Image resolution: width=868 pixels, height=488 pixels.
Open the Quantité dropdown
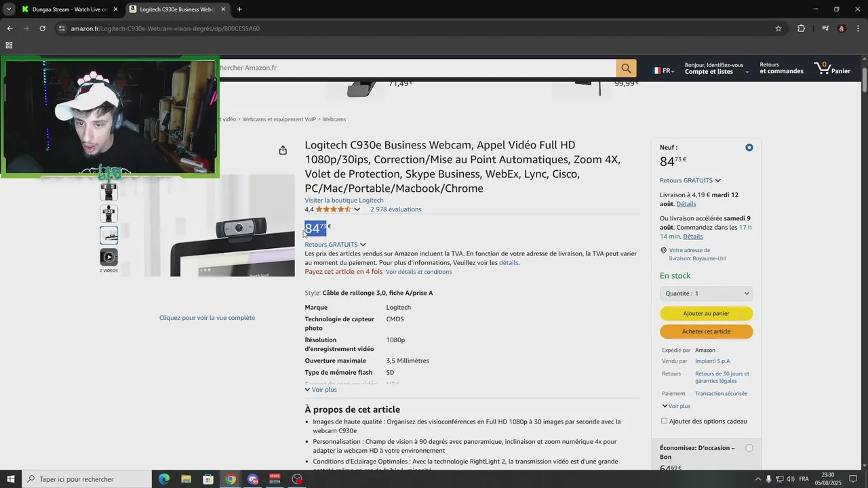706,293
